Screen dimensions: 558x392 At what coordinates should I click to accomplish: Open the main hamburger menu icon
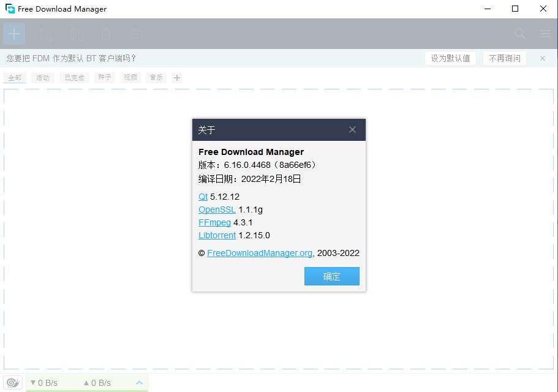545,34
